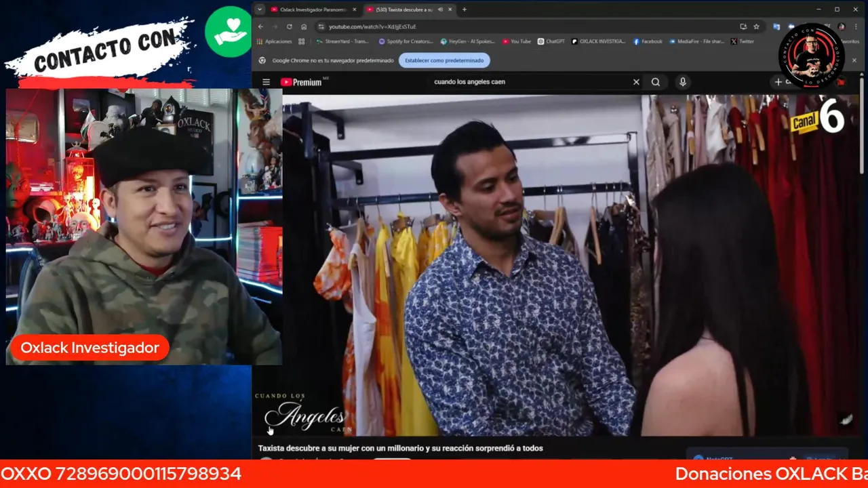868x488 pixels.
Task: Open the Google Translate extension icon
Action: point(776,26)
